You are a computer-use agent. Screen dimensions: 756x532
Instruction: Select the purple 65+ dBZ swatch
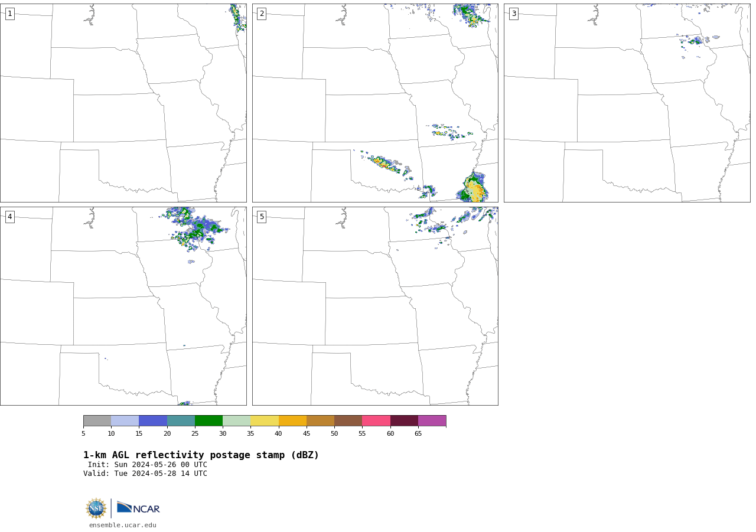click(x=432, y=421)
